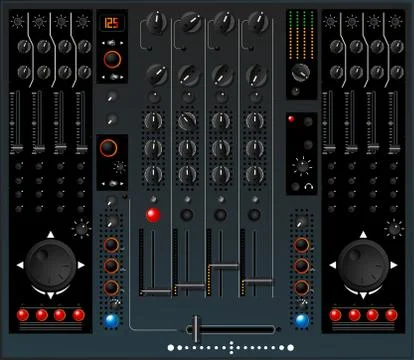
Task: Toggle the red cue button on channel one
Action: tap(153, 215)
